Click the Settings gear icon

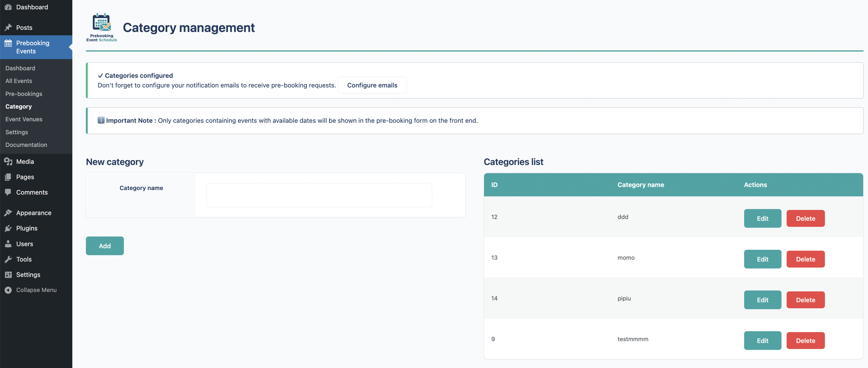pyautogui.click(x=8, y=274)
